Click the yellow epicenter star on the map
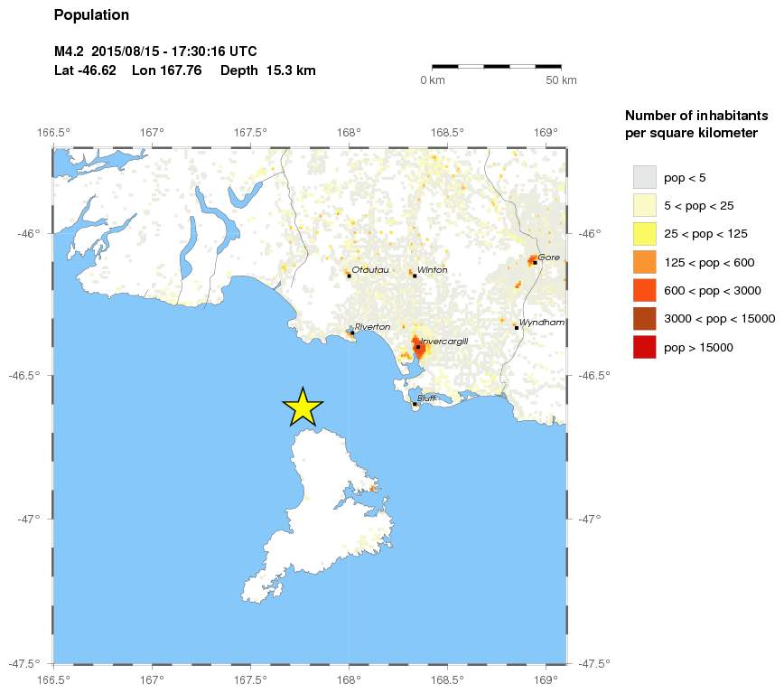784x693 pixels. tap(303, 407)
